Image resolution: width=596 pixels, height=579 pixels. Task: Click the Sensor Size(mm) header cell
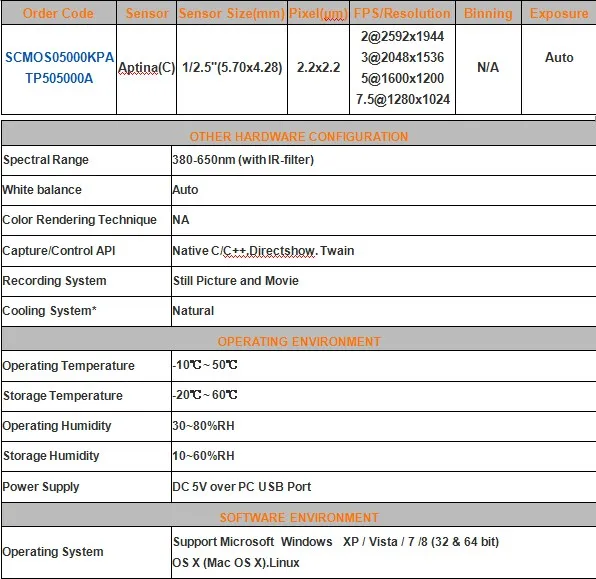(232, 13)
